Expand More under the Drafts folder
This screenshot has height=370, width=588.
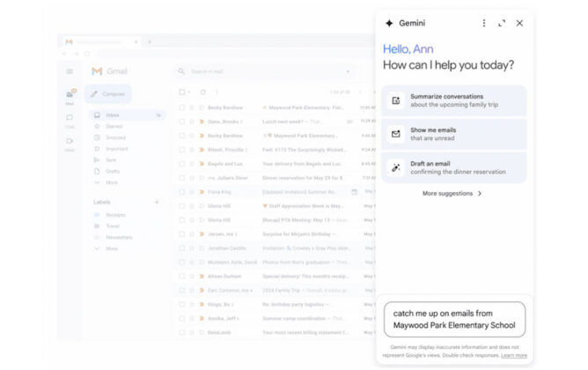click(x=111, y=182)
